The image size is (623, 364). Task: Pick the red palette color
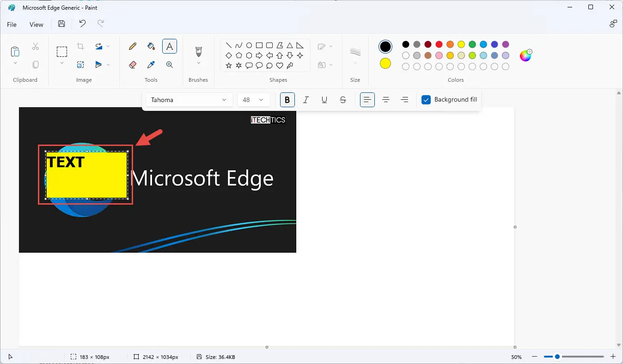[x=439, y=44]
